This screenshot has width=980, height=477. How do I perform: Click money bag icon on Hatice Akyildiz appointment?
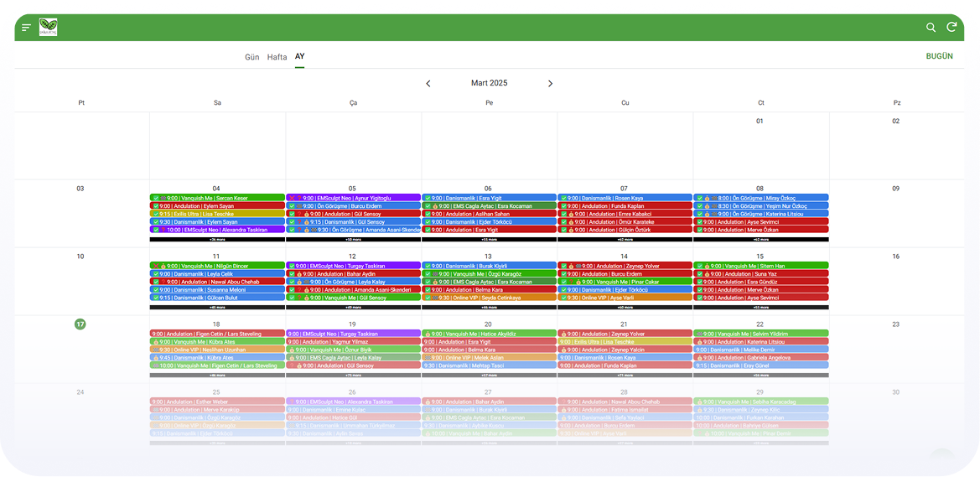pyautogui.click(x=428, y=334)
